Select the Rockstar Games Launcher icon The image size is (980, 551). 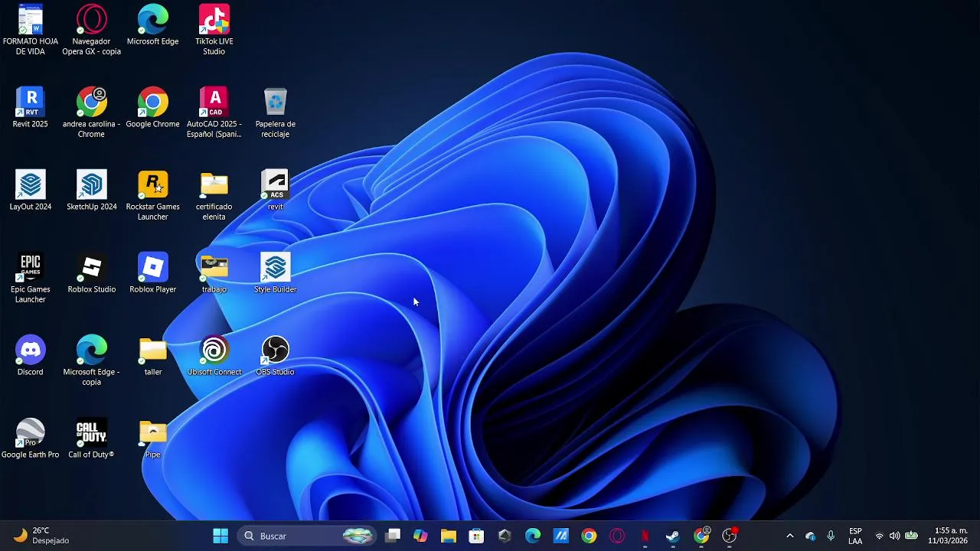click(152, 195)
